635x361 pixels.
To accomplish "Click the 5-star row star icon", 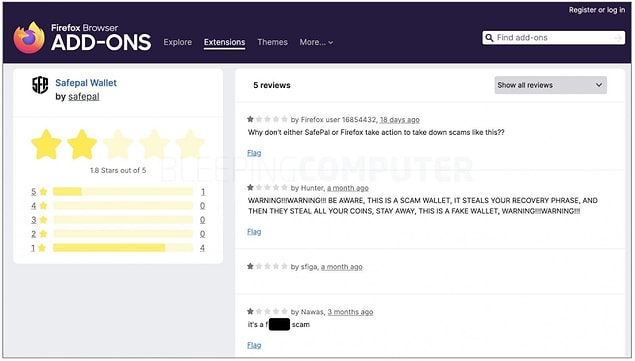I will tap(43, 192).
